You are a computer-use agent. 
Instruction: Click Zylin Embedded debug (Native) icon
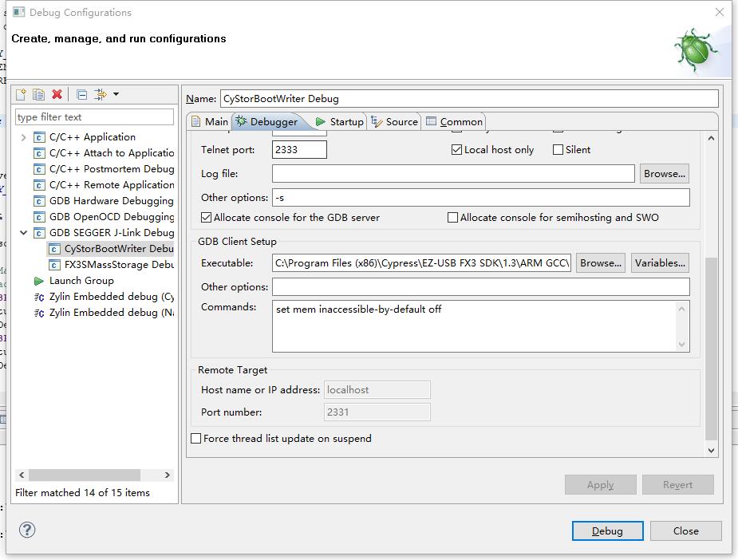[x=39, y=313]
